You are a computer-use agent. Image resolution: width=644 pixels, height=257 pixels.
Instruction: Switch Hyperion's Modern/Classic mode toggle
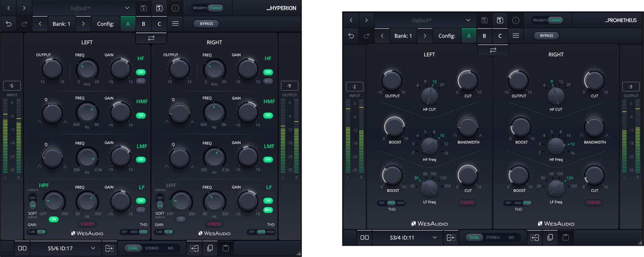pyautogui.click(x=208, y=8)
